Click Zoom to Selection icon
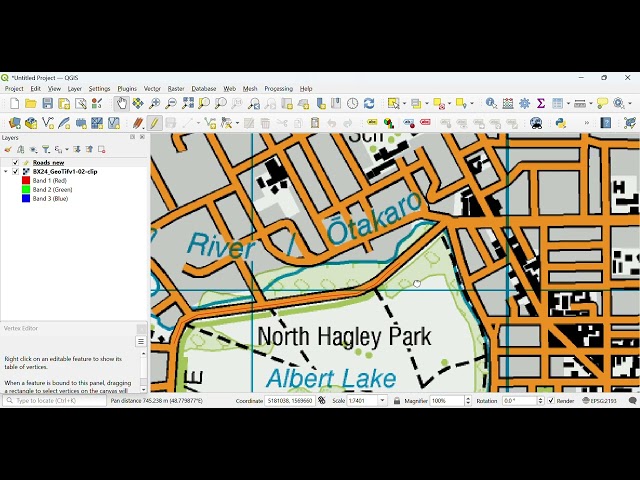Screen dimensions: 640x480 (204, 104)
